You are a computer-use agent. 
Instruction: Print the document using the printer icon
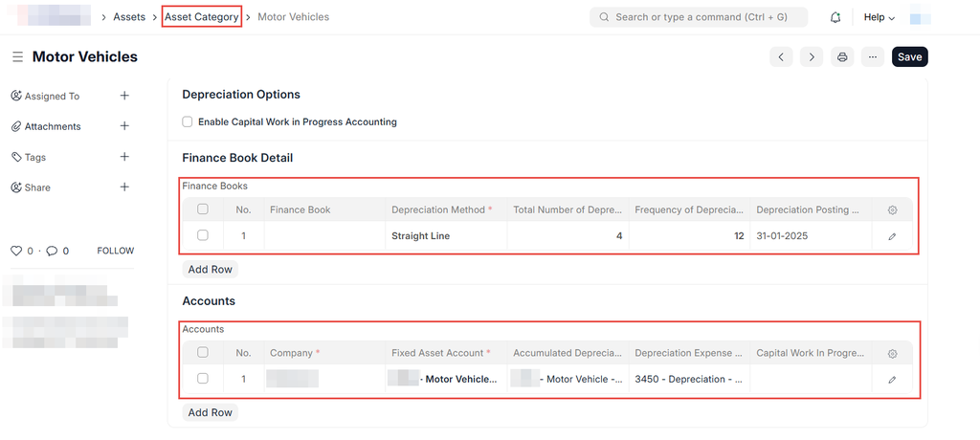click(842, 57)
